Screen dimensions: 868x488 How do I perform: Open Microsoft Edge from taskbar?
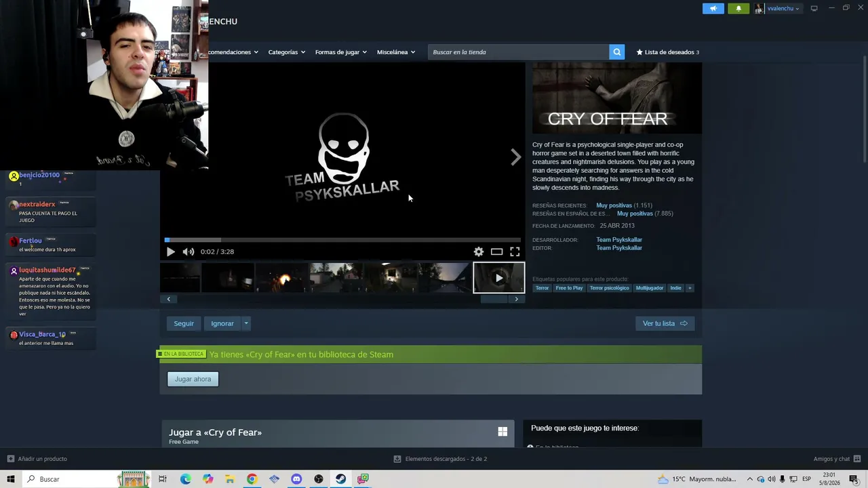click(185, 479)
